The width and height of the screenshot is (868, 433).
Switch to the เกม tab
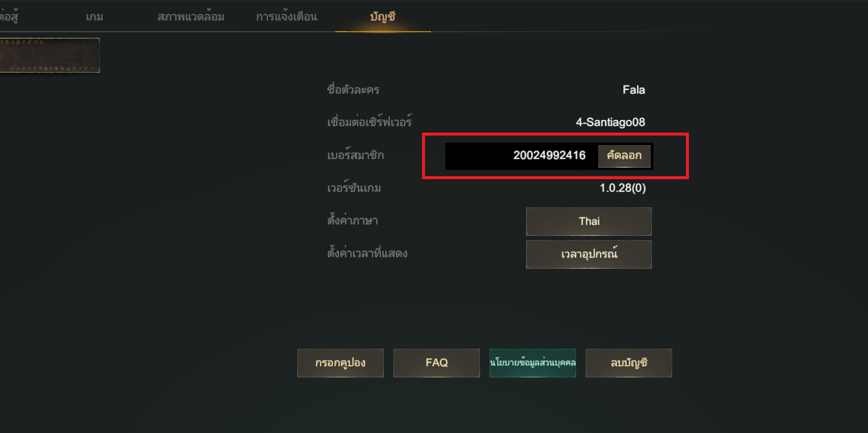94,17
